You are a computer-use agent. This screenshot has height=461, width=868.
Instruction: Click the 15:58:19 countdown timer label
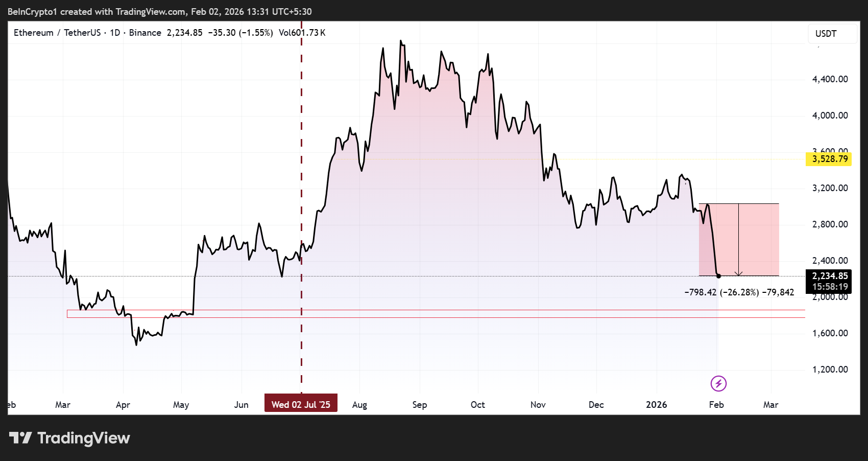pos(830,287)
